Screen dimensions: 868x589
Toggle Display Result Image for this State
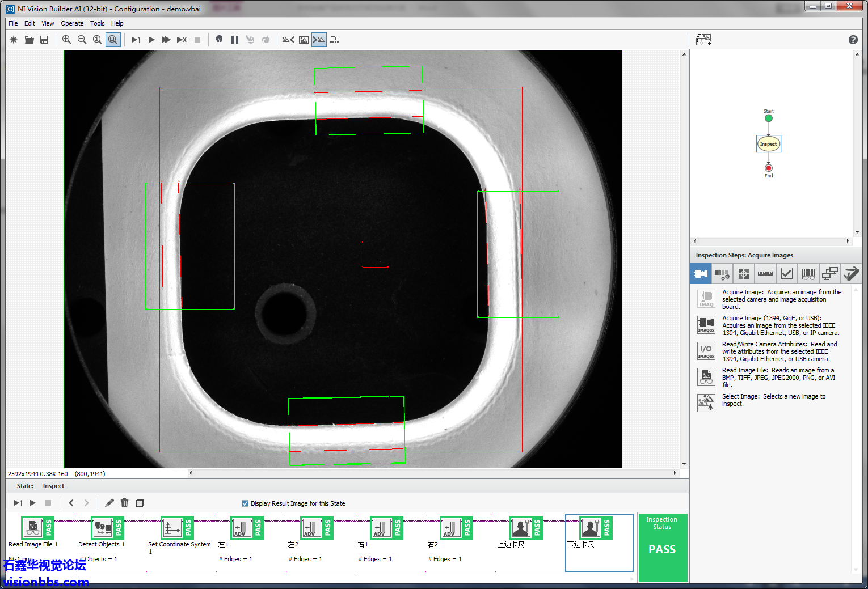point(245,503)
